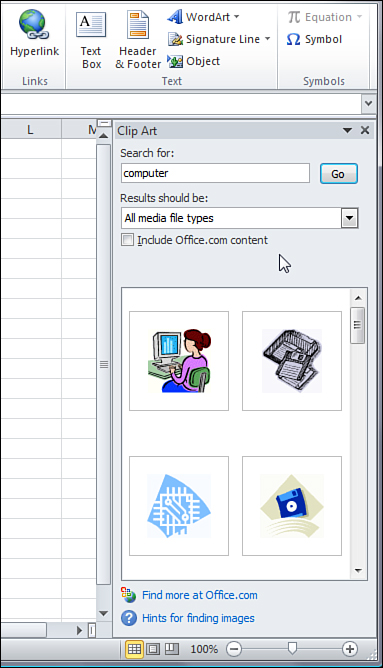Open Header & Footer tool
Image resolution: width=383 pixels, height=668 pixels.
coord(138,40)
